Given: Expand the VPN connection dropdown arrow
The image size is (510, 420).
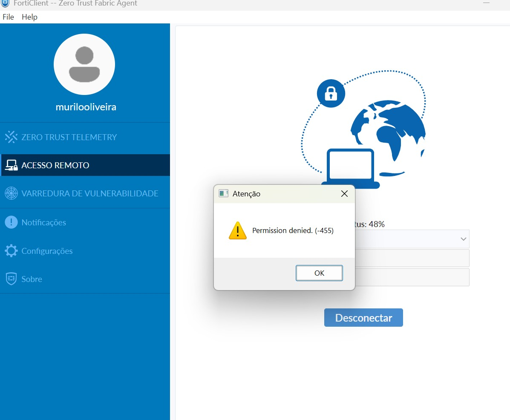Looking at the screenshot, I should [x=463, y=239].
